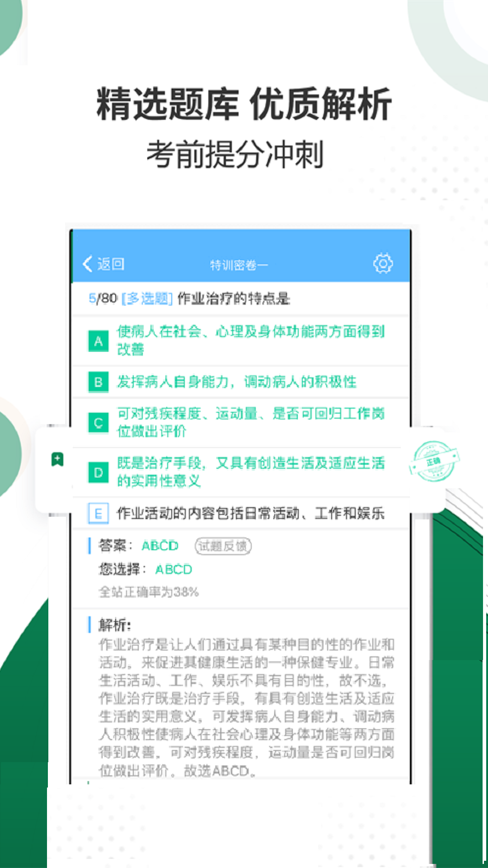Check the unselected E option box
Image resolution: width=488 pixels, height=868 pixels.
pos(98,514)
